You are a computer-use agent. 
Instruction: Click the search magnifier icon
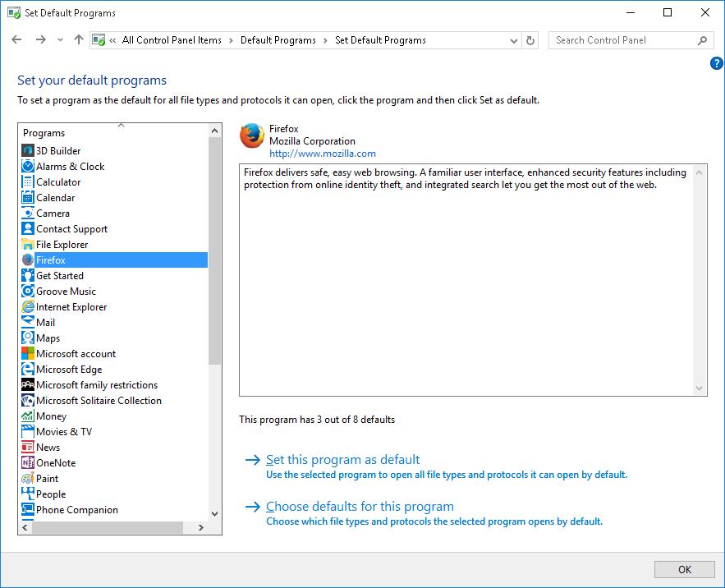pyautogui.click(x=702, y=41)
